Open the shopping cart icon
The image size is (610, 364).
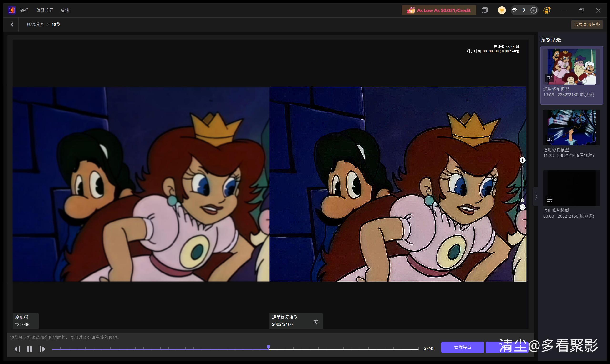tap(502, 10)
